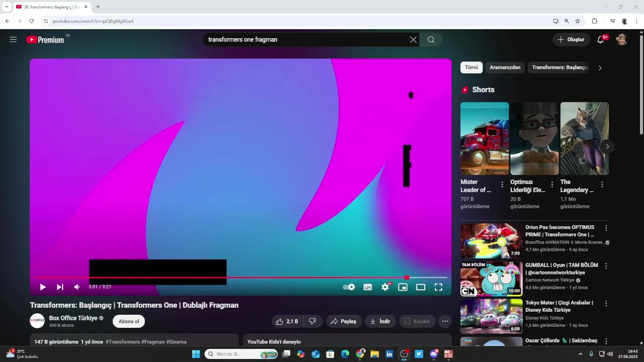This screenshot has height=362, width=644.
Task: Open options for Orion Pax becomes OPTIMUS video
Action: [606, 228]
